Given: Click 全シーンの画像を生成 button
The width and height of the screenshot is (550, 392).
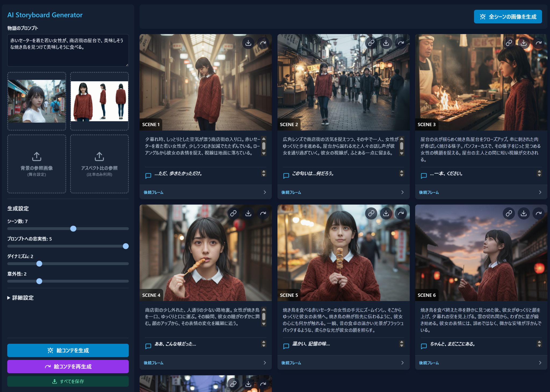Looking at the screenshot, I should point(508,17).
